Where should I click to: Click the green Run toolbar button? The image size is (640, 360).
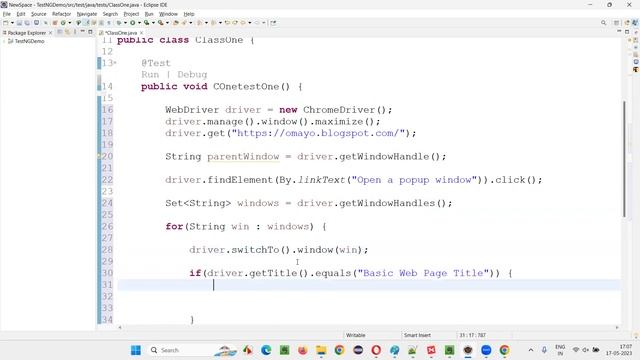pos(133,23)
